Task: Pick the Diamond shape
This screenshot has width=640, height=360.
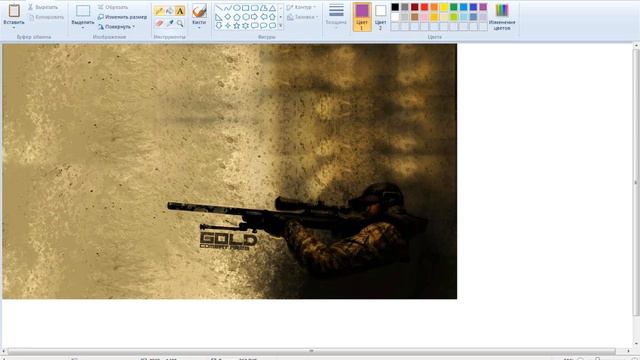Action: point(228,17)
